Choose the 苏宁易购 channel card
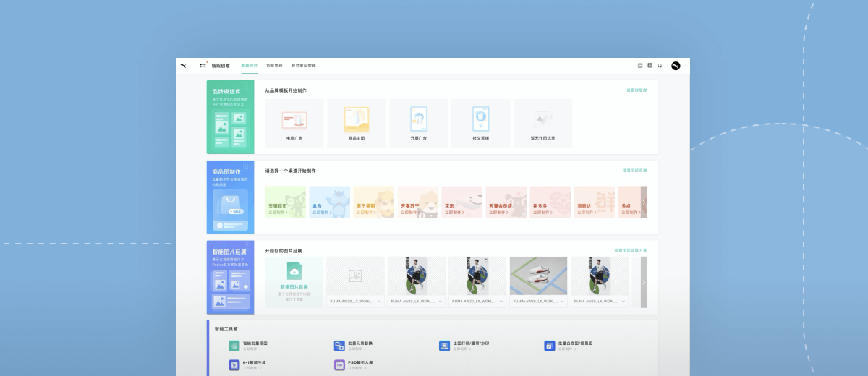 [373, 202]
